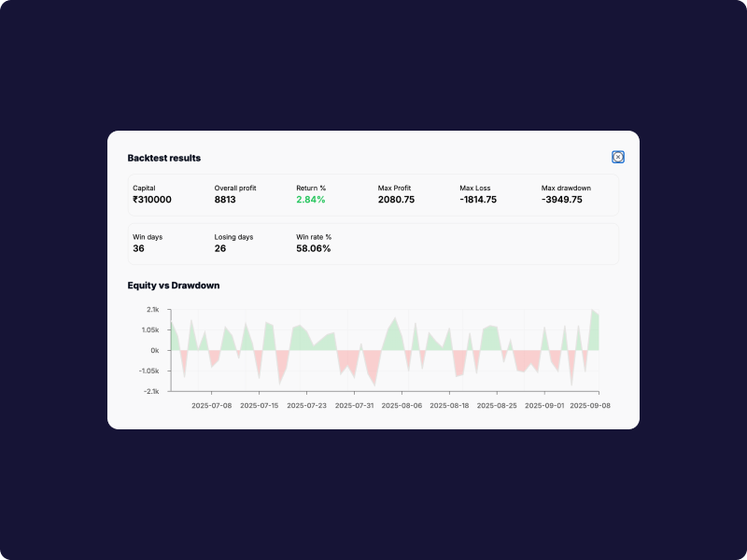The width and height of the screenshot is (747, 560).
Task: Click the 2025-07-23 date axis label
Action: pyautogui.click(x=306, y=406)
